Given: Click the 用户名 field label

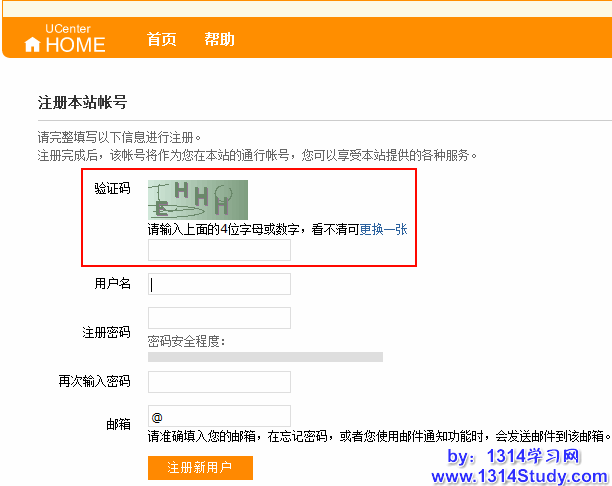Looking at the screenshot, I should point(112,284).
